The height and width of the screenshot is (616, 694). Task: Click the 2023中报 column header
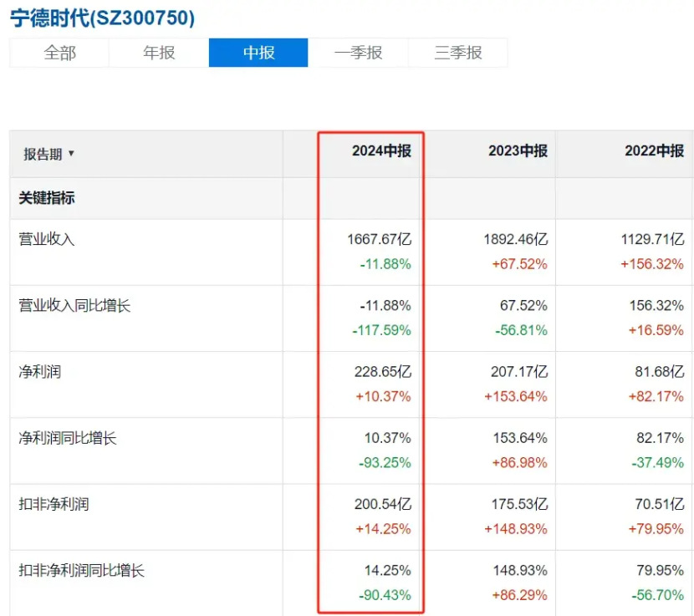[518, 151]
